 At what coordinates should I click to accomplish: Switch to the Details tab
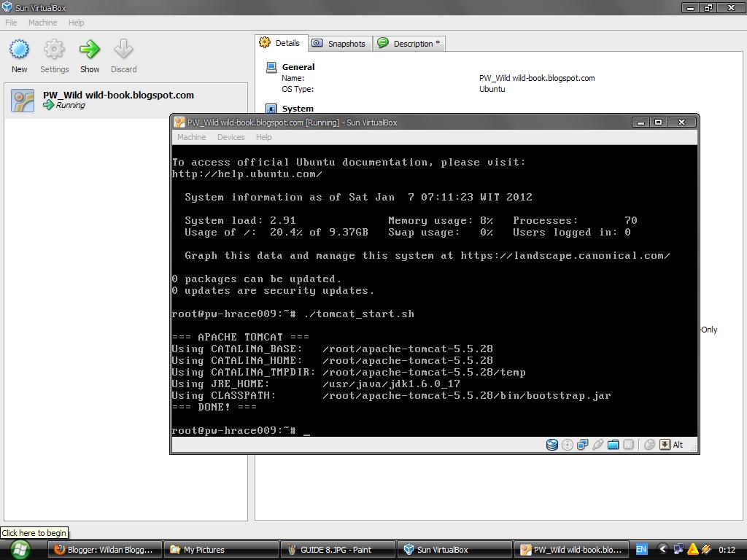(281, 43)
